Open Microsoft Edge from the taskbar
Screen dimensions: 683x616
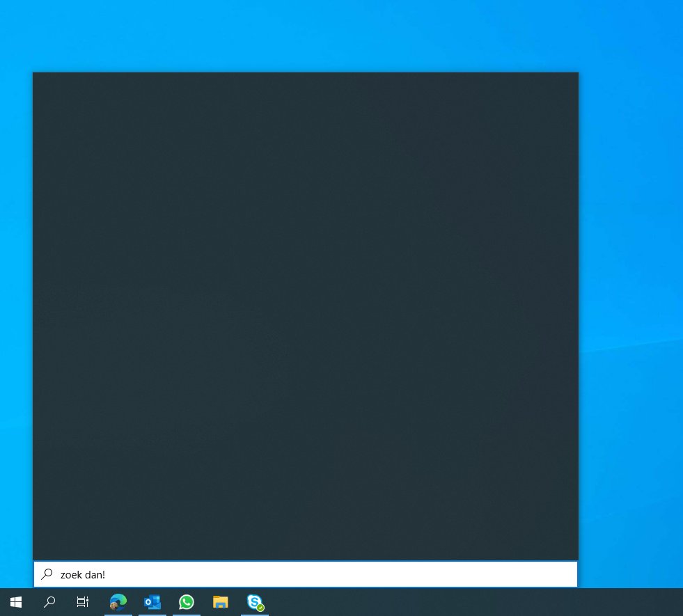pyautogui.click(x=118, y=601)
